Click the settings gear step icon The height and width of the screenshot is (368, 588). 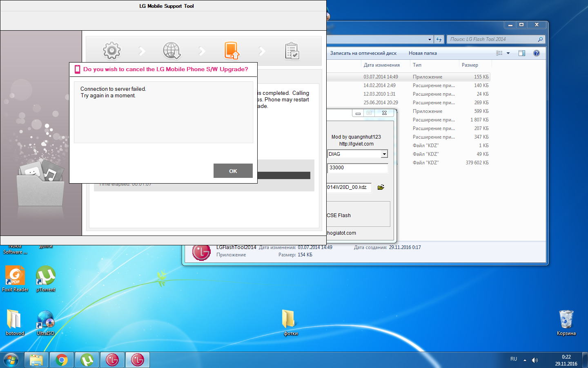pos(112,51)
